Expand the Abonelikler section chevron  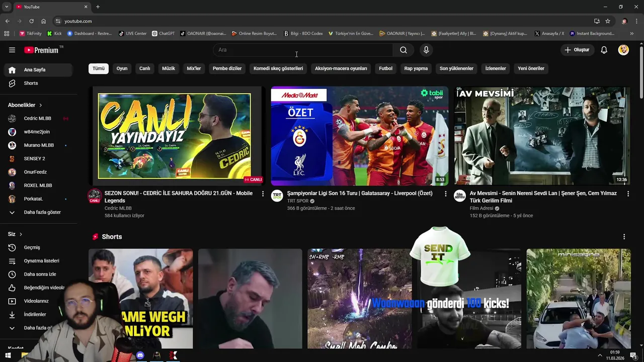coord(40,105)
